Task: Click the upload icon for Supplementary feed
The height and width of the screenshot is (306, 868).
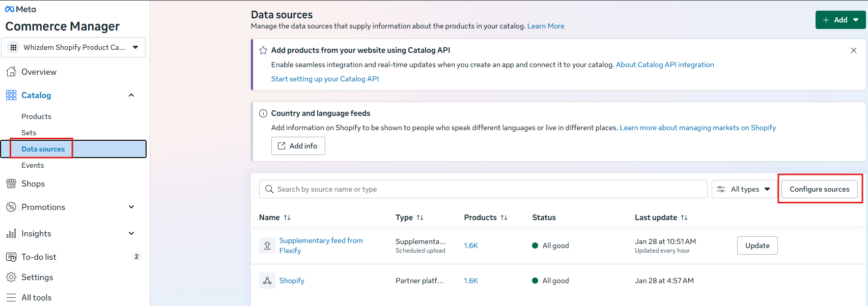Action: tap(267, 246)
